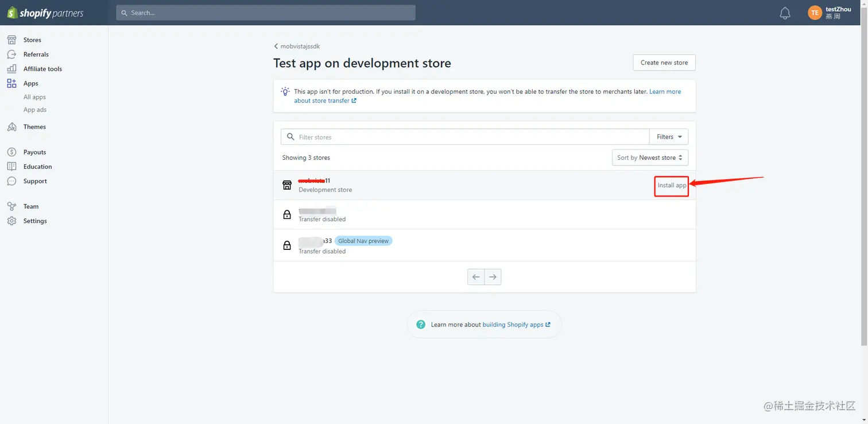Viewport: 868px width, 424px height.
Task: Focus the Filter stores field
Action: pos(465,137)
